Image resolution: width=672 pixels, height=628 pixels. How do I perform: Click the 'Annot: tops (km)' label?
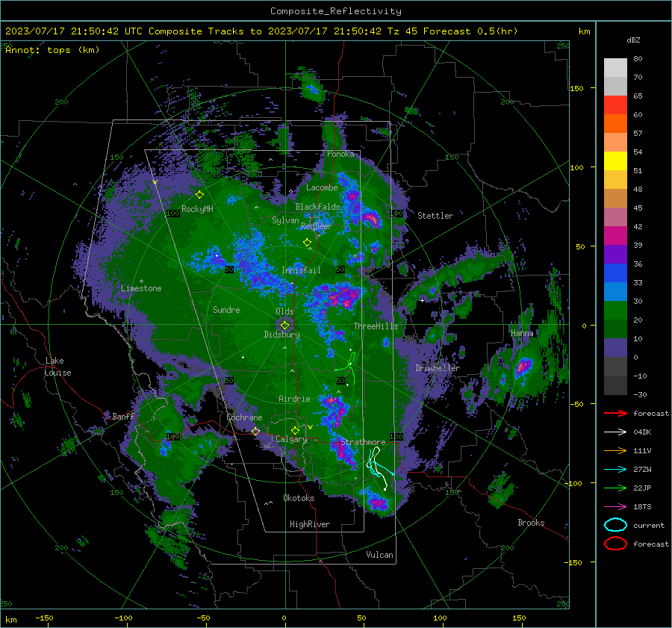click(52, 50)
